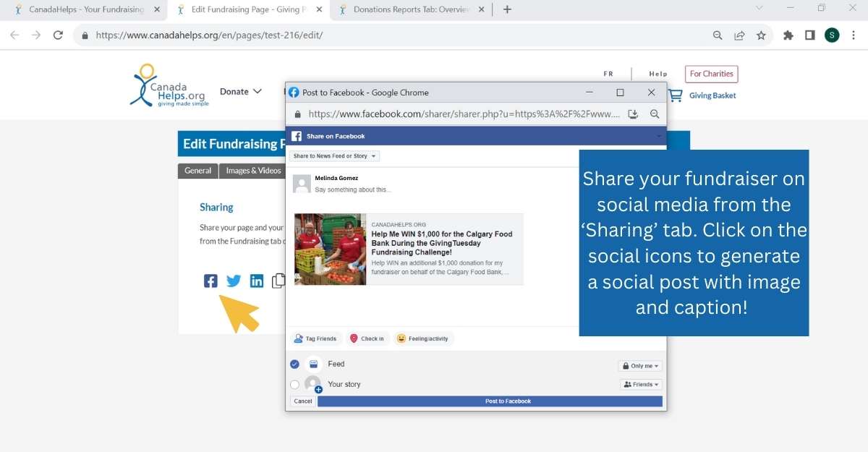Click the popup zoom magnifier icon
868x452 pixels.
(x=655, y=114)
